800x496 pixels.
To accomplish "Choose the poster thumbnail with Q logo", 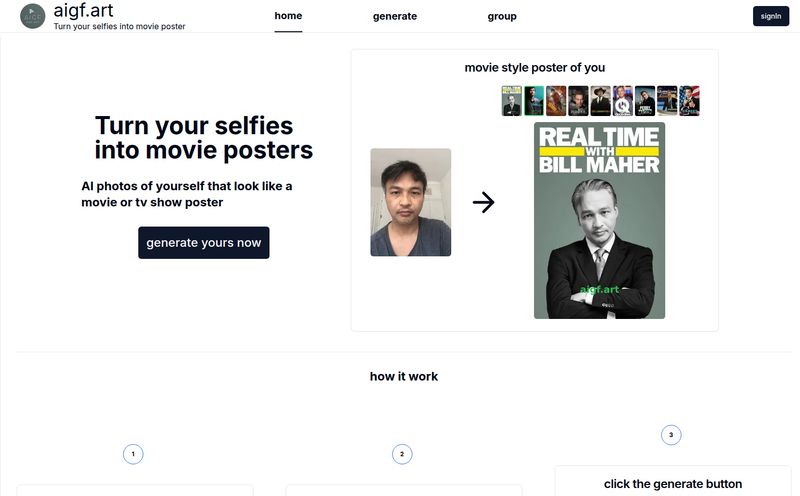I will pyautogui.click(x=622, y=101).
